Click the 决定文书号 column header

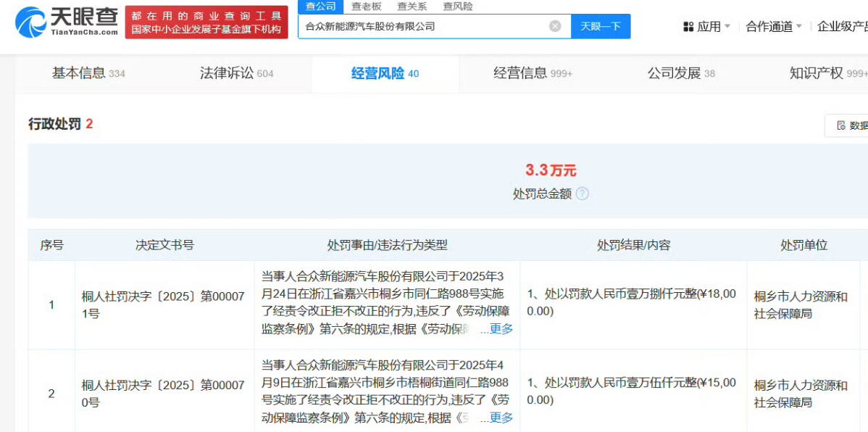point(164,245)
